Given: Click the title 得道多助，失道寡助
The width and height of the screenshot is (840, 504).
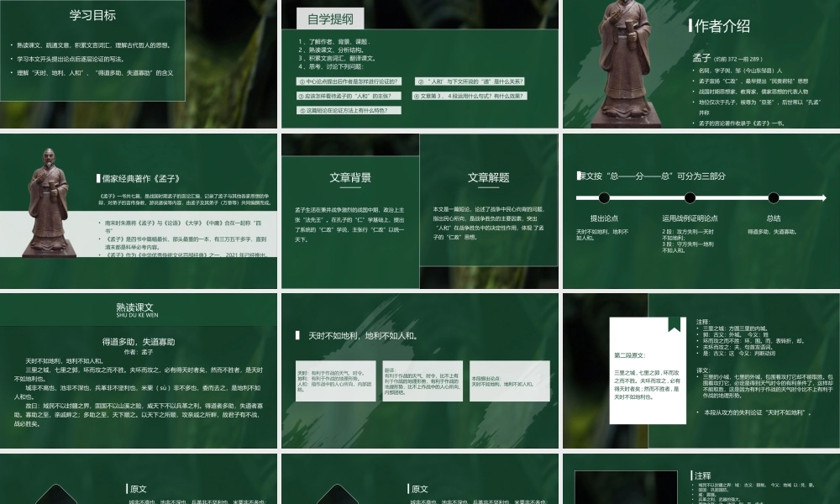Looking at the screenshot, I should click(139, 342).
